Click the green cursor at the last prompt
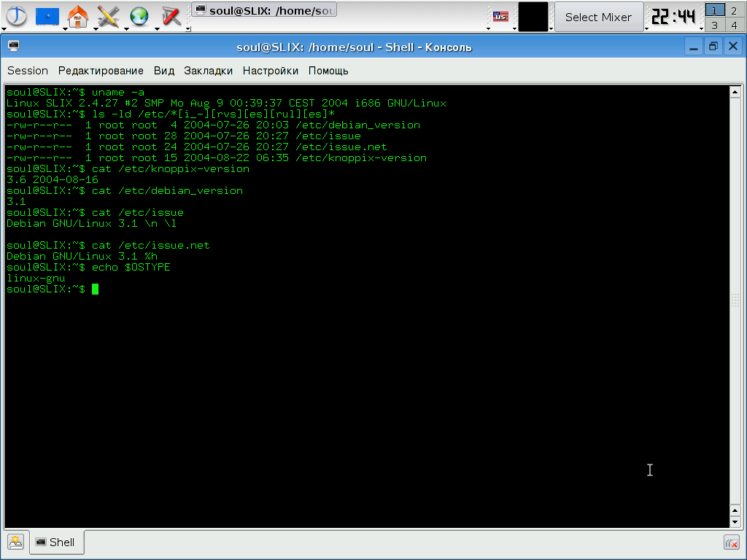Image resolution: width=747 pixels, height=560 pixels. 96,289
